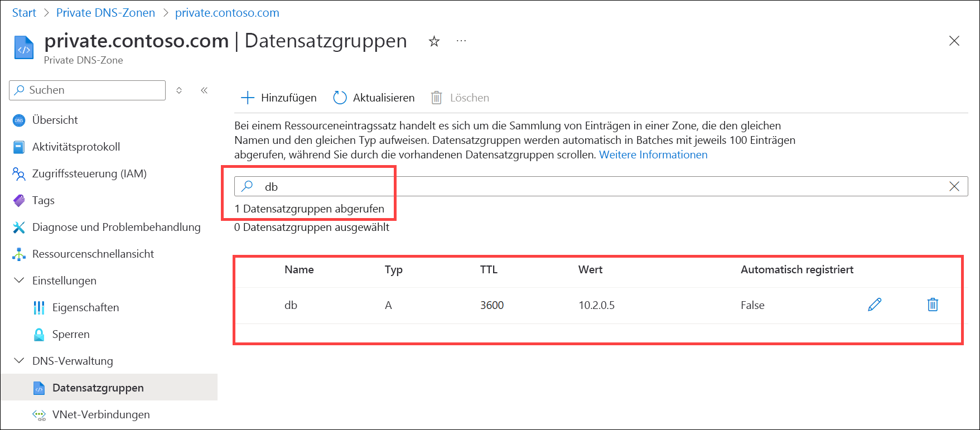Viewport: 980px width, 430px height.
Task: Clear the db filter with the X icon
Action: pos(954,186)
